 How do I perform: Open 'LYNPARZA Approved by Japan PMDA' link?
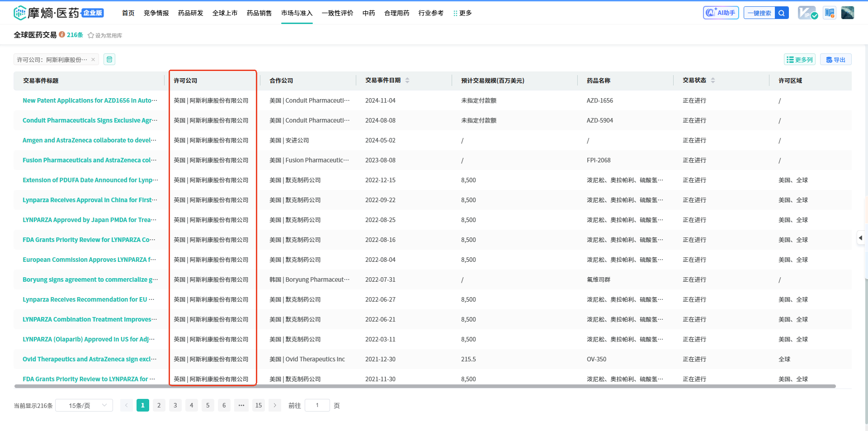(x=90, y=220)
